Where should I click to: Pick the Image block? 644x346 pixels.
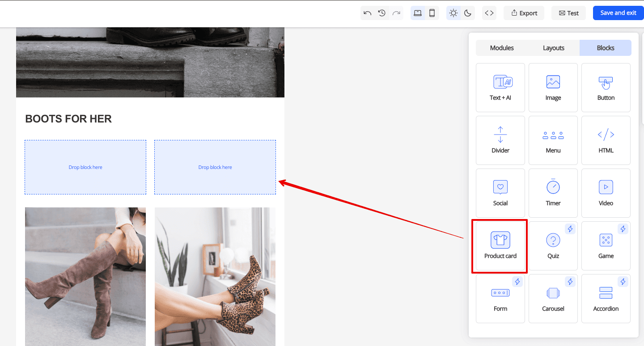553,88
